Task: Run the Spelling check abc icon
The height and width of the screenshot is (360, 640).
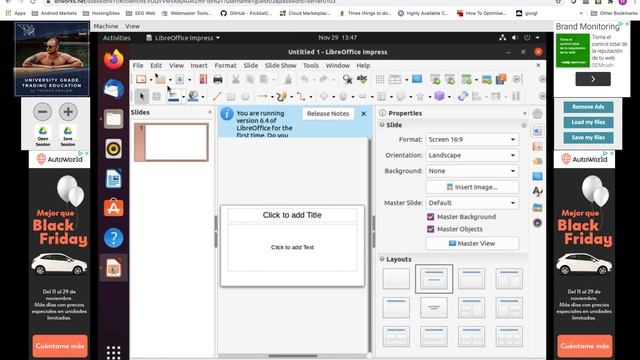Action: click(x=362, y=79)
